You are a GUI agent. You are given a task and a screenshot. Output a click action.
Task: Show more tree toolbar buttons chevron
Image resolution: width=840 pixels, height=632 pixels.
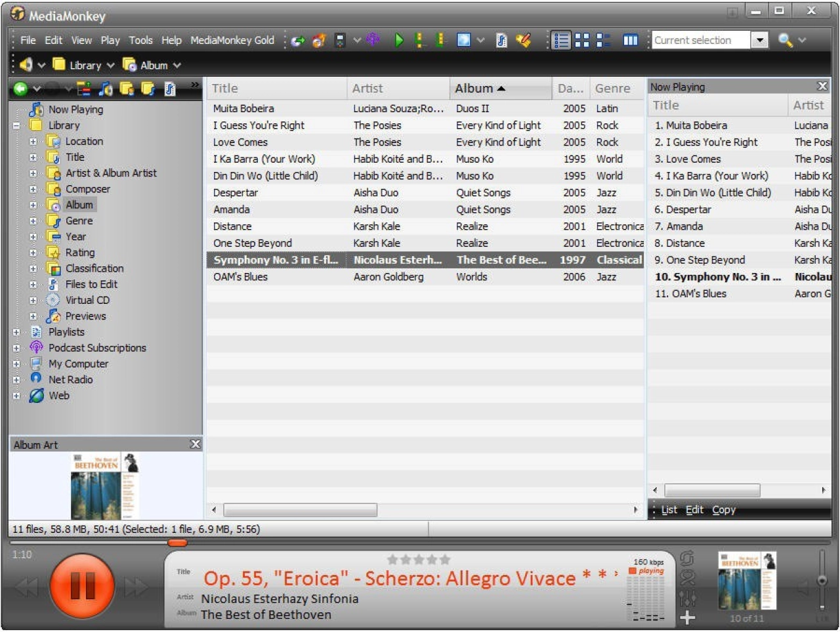pyautogui.click(x=194, y=85)
